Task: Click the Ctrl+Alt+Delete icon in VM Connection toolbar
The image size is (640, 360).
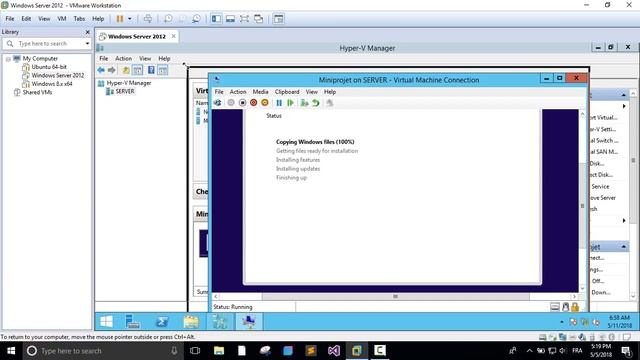Action: [218, 103]
